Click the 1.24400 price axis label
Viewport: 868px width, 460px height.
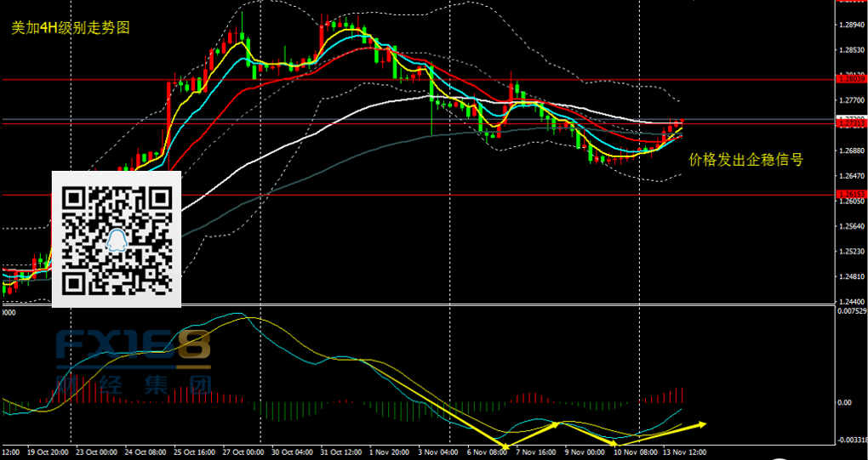pos(852,302)
